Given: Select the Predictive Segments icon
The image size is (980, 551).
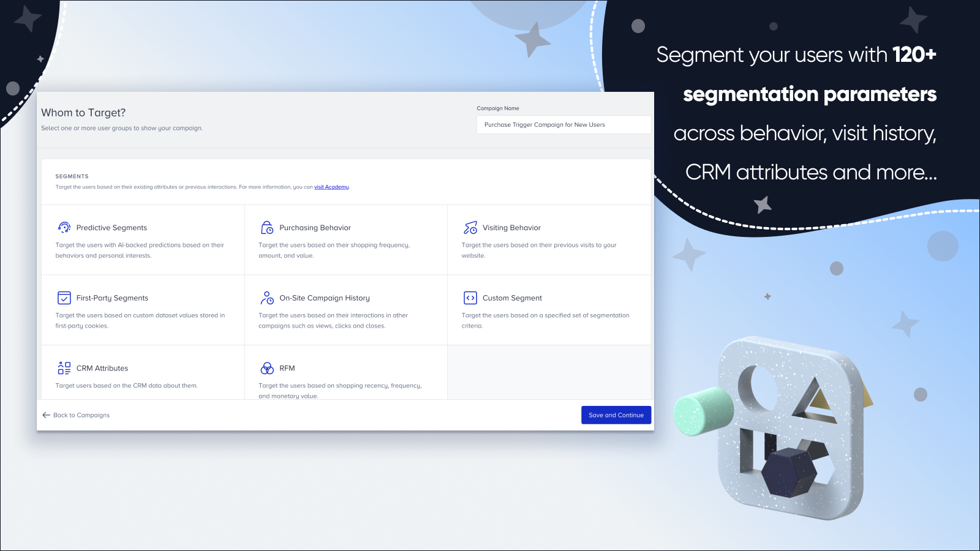Looking at the screenshot, I should [x=64, y=227].
